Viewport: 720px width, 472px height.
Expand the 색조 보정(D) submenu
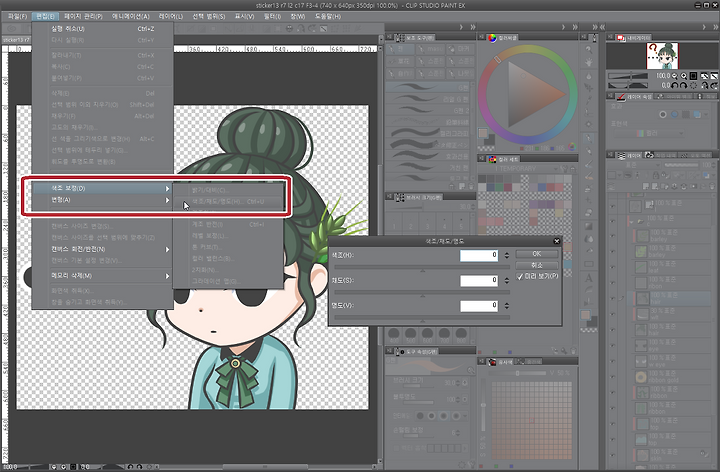point(103,188)
